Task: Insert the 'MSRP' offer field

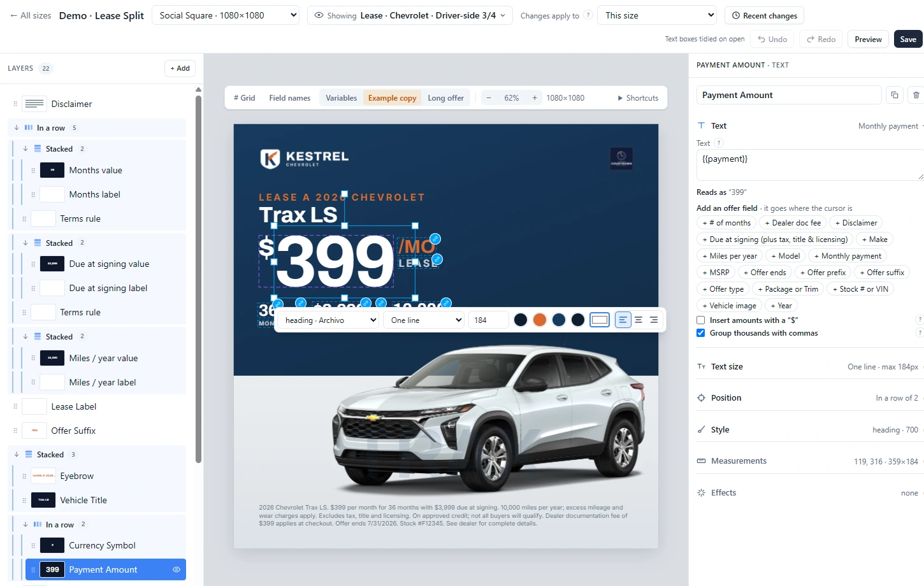Action: coord(716,273)
